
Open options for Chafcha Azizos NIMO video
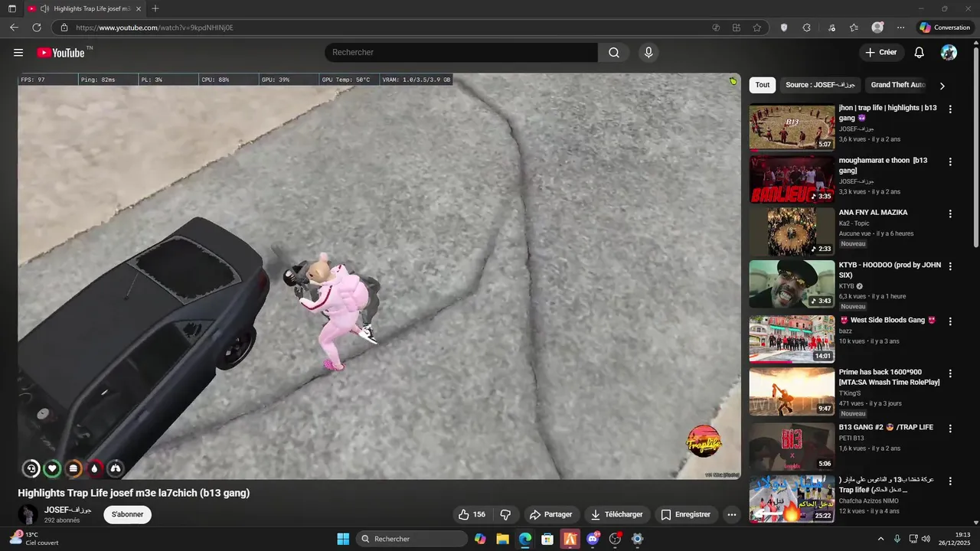(950, 481)
